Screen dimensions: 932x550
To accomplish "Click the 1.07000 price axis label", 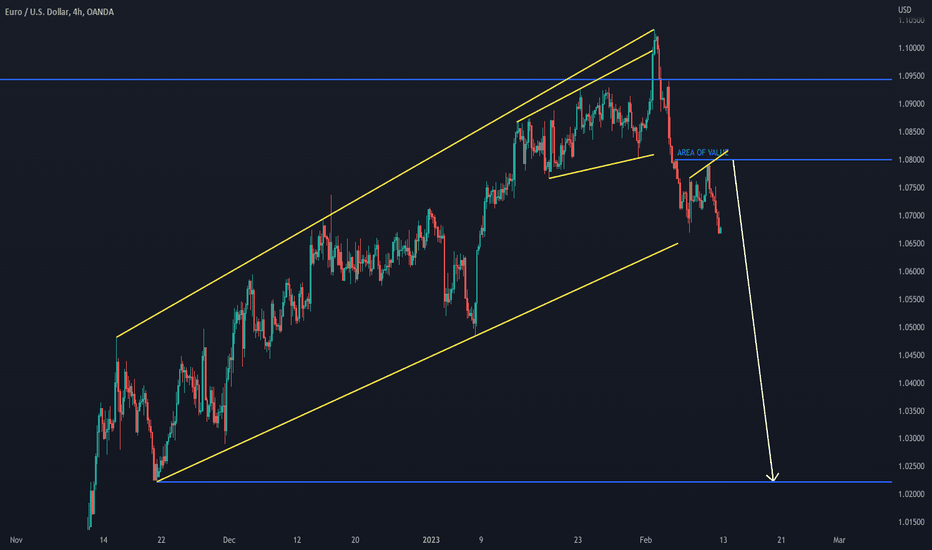I will click(x=911, y=216).
